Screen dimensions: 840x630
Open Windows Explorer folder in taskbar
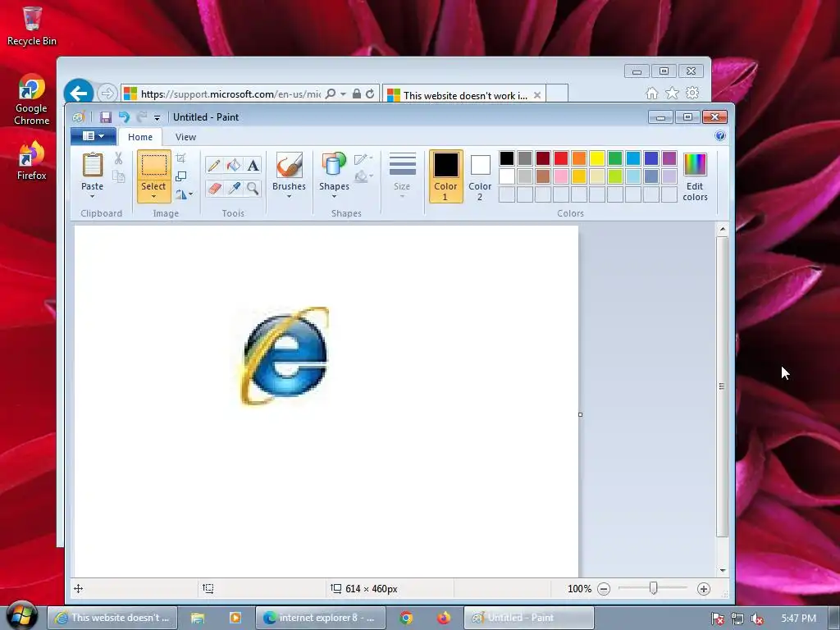click(198, 618)
